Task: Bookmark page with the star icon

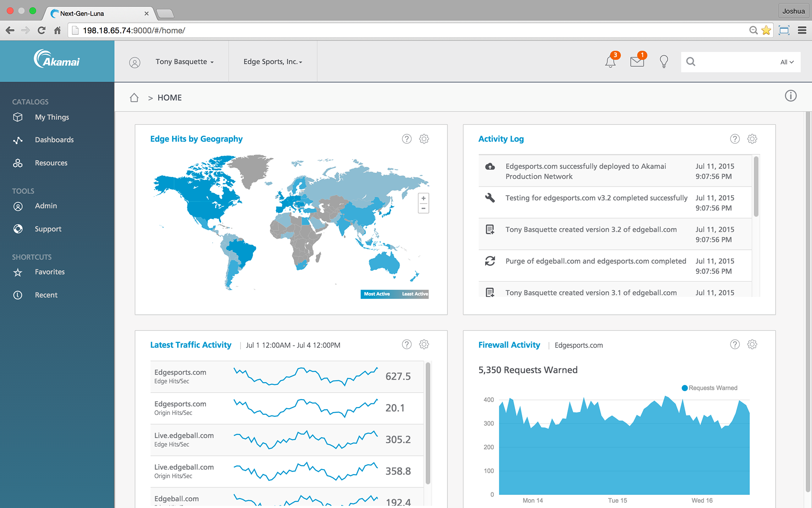Action: coord(766,30)
